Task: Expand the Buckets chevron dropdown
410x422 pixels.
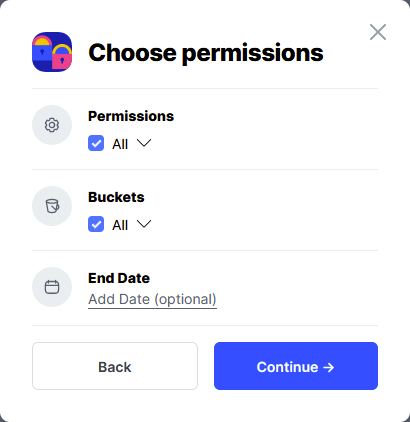Action: 144,224
